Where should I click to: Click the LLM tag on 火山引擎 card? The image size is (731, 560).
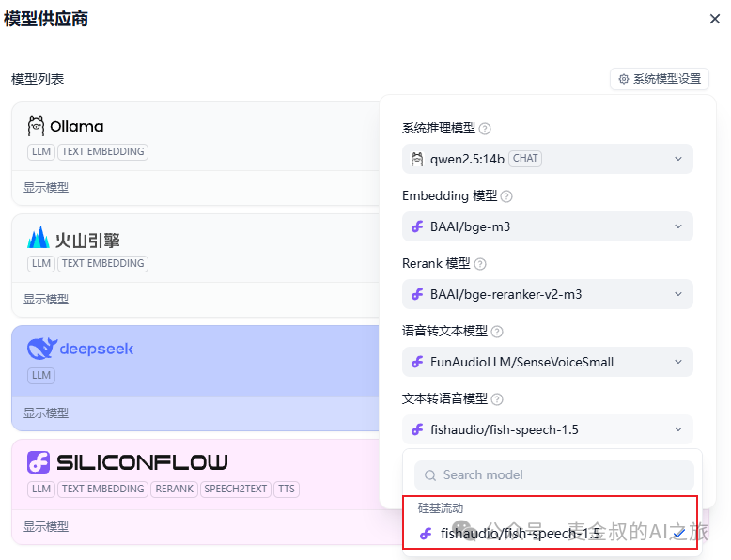click(41, 263)
